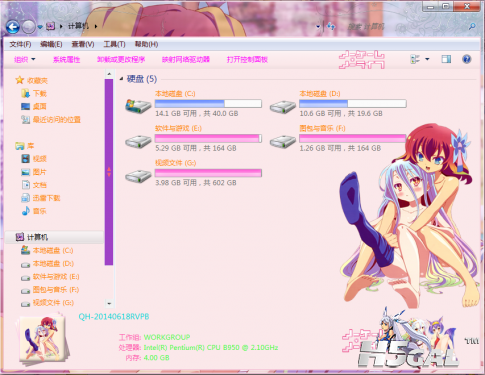485x375 pixels.
Task: Expand the 组织 dropdown menu
Action: (25, 60)
